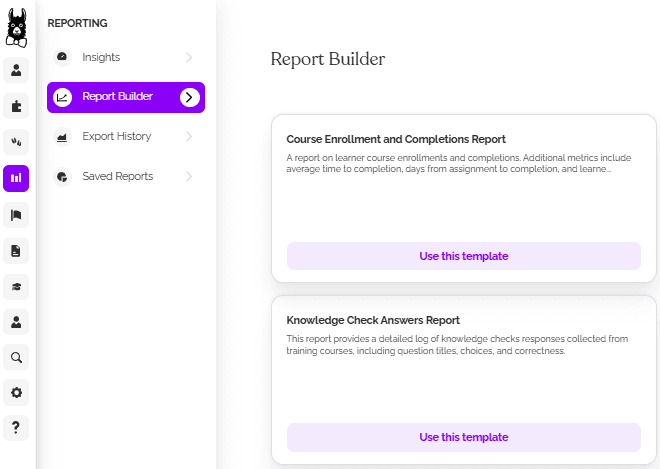Image resolution: width=660 pixels, height=469 pixels.
Task: Open the Export History menu item
Action: 126,136
